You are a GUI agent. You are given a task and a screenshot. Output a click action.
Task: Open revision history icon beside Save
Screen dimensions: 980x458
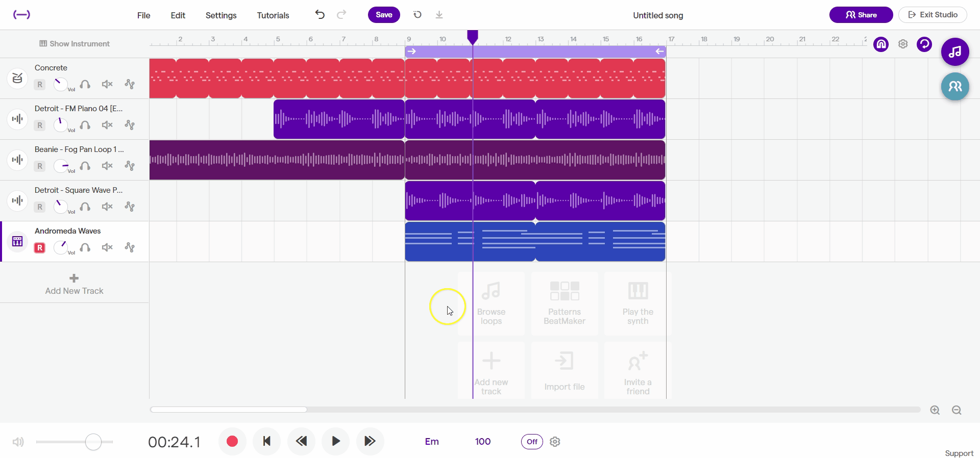coord(418,15)
